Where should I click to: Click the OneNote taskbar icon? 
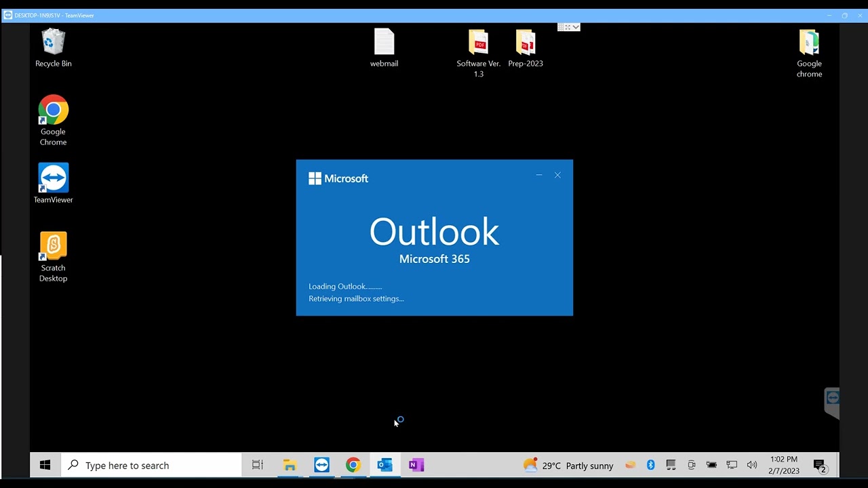tap(416, 465)
